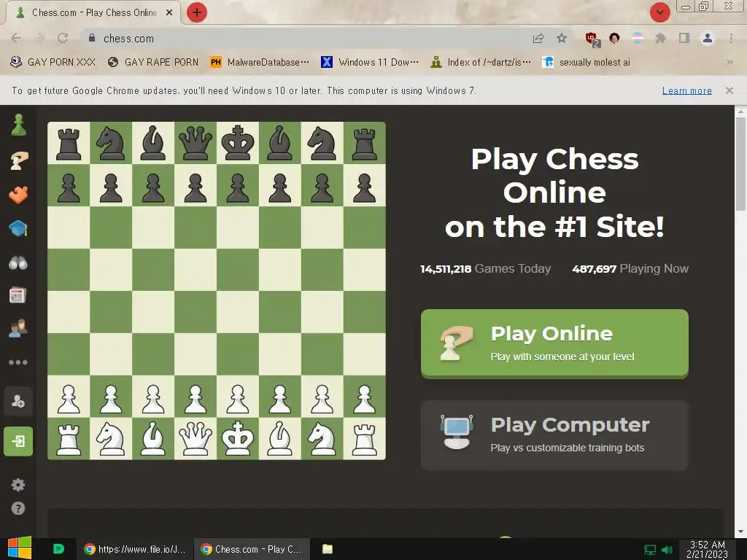
Task: Expand the More three-dots sidebar item
Action: point(18,362)
